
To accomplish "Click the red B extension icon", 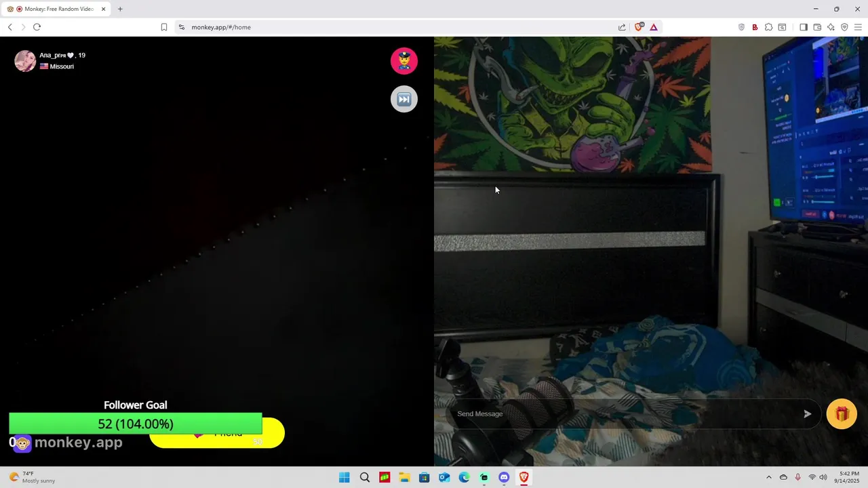I will [755, 27].
